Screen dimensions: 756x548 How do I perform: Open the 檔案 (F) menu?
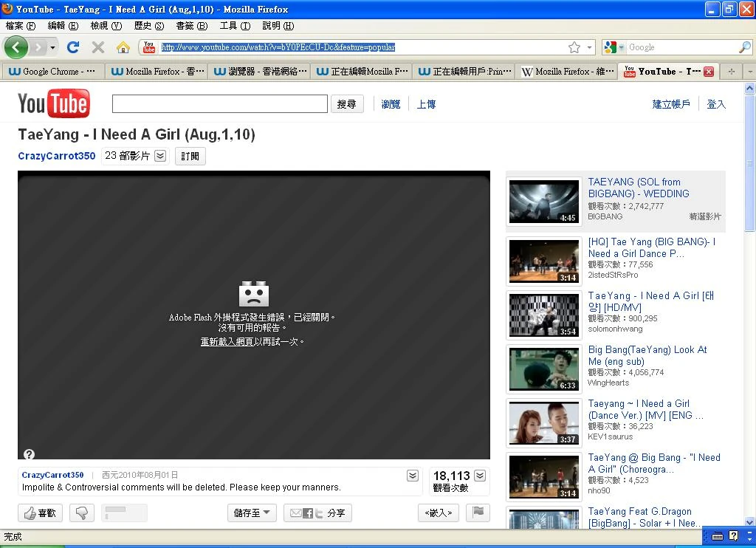tap(20, 26)
